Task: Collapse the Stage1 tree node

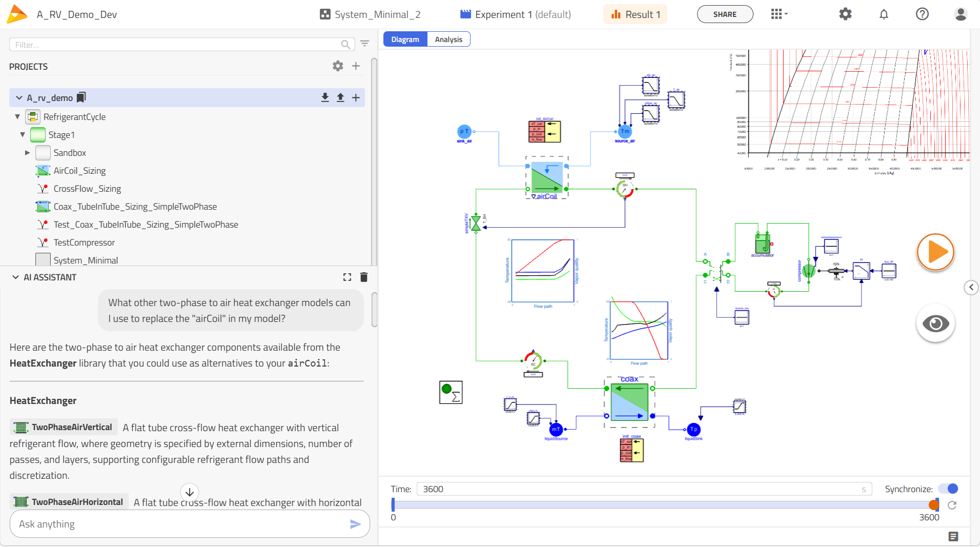Action: (x=23, y=135)
